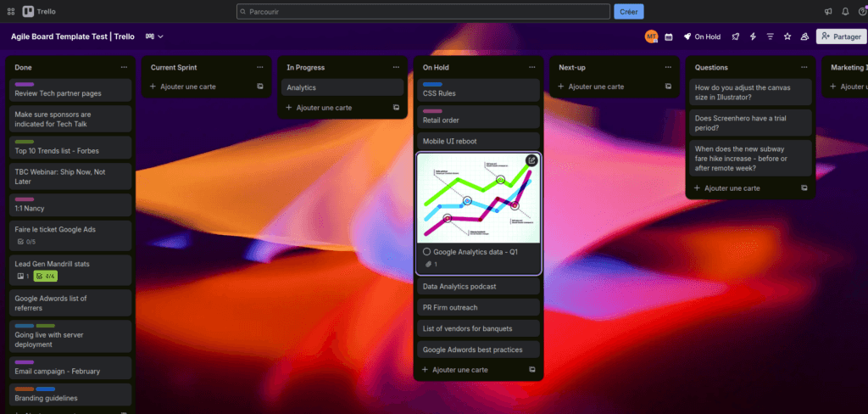The image size is (868, 414).
Task: Create card from template in On Hold
Action: click(x=532, y=370)
